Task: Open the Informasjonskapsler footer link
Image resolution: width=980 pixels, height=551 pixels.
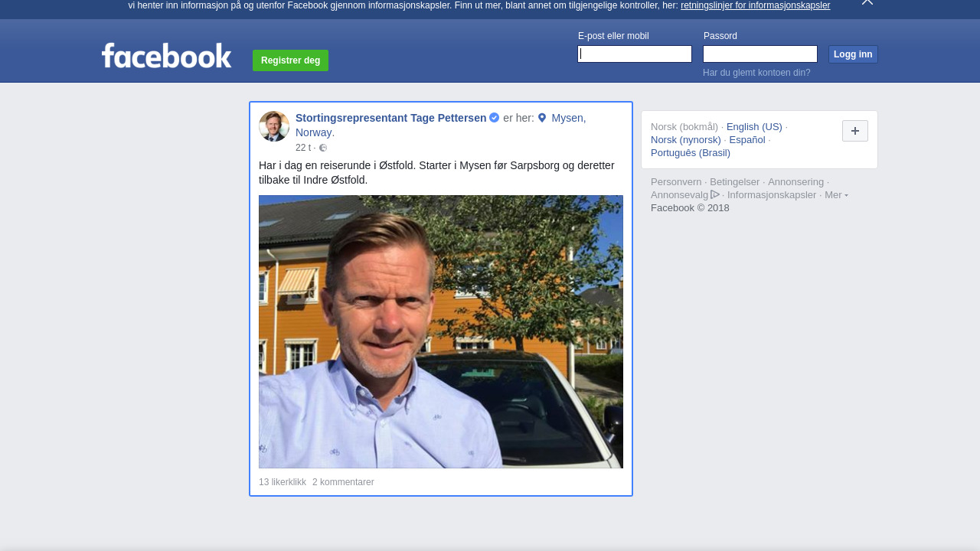Action: pyautogui.click(x=772, y=195)
